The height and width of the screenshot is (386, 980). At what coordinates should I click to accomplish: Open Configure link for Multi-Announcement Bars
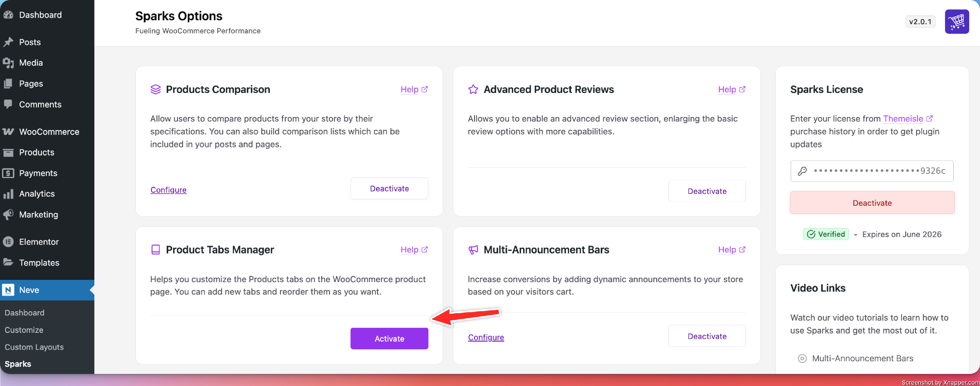click(x=486, y=337)
